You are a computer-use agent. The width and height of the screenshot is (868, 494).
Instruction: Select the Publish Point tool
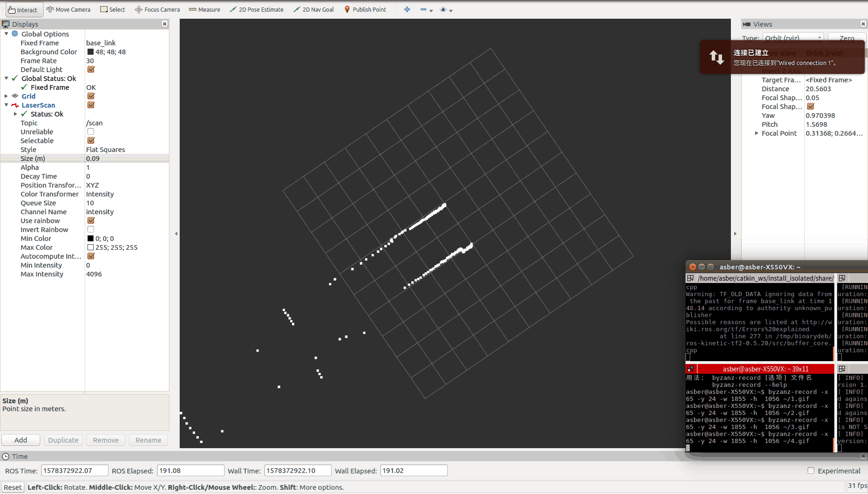[365, 9]
